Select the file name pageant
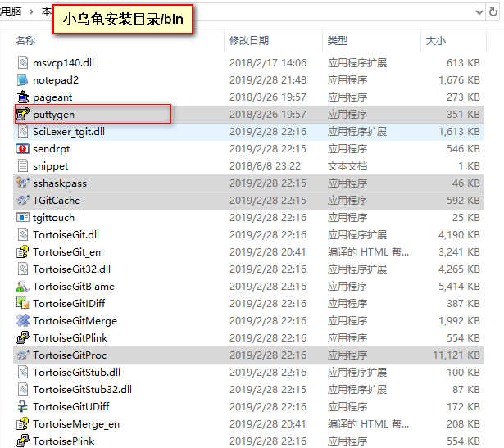This screenshot has height=448, width=504. 52,97
